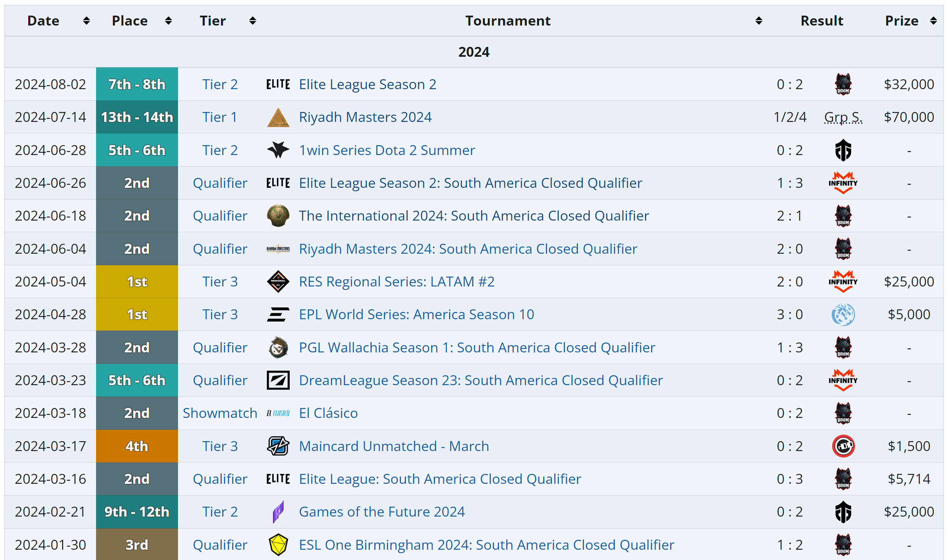Click the Infinity logo in RES Regional row
This screenshot has width=948, height=560.
click(x=843, y=282)
